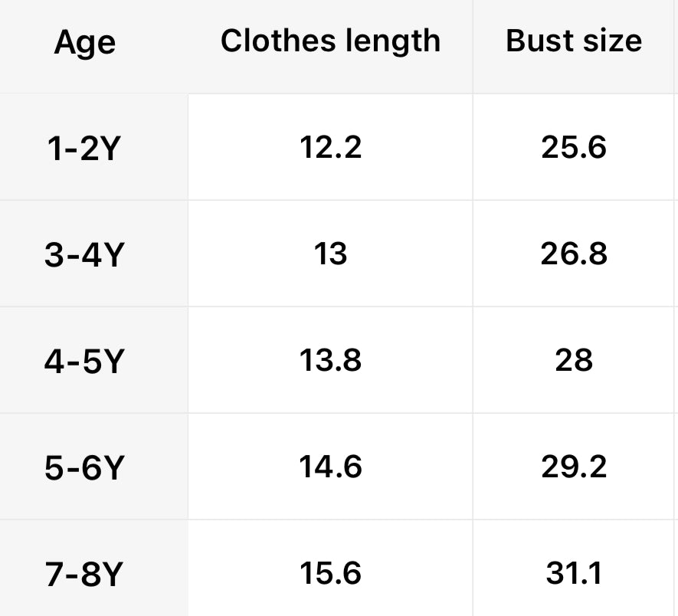This screenshot has height=616, width=678.
Task: Click clothes length value 12.2
Action: tap(330, 147)
